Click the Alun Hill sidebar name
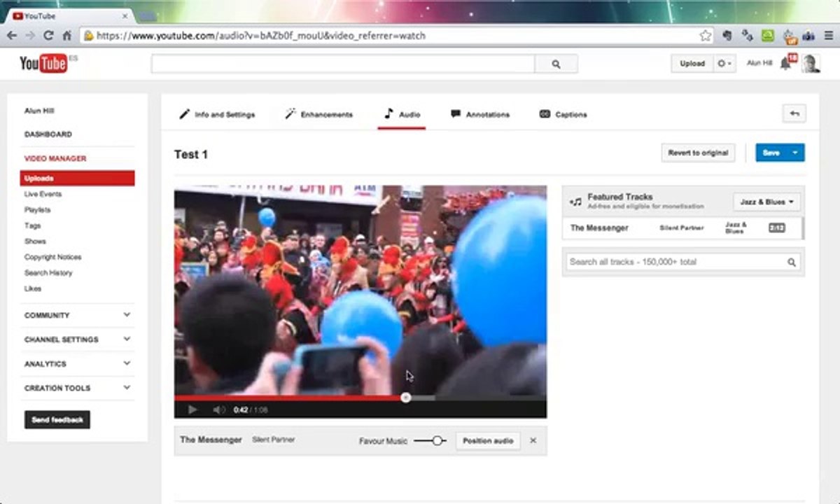Viewport: 840px width, 504px height. coord(39,111)
